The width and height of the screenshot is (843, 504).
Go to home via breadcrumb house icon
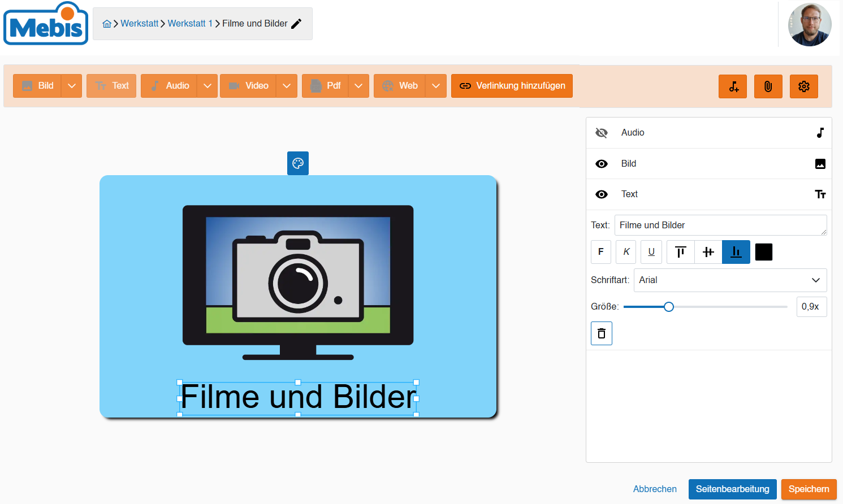pos(107,24)
